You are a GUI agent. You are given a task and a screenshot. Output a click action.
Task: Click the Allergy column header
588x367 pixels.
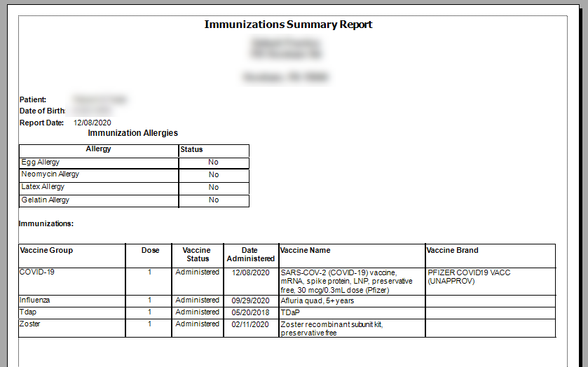click(98, 149)
